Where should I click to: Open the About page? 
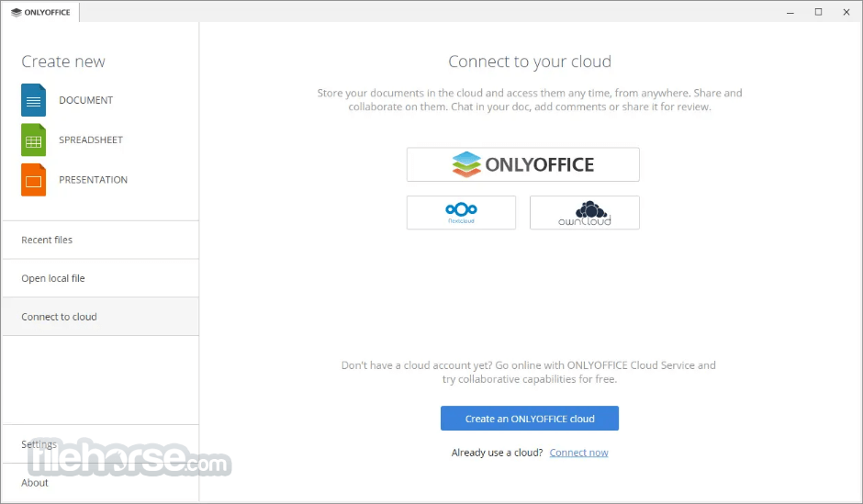(x=100, y=483)
